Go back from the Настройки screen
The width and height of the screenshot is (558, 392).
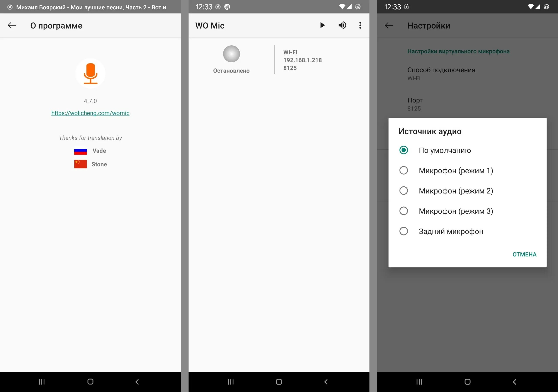389,26
